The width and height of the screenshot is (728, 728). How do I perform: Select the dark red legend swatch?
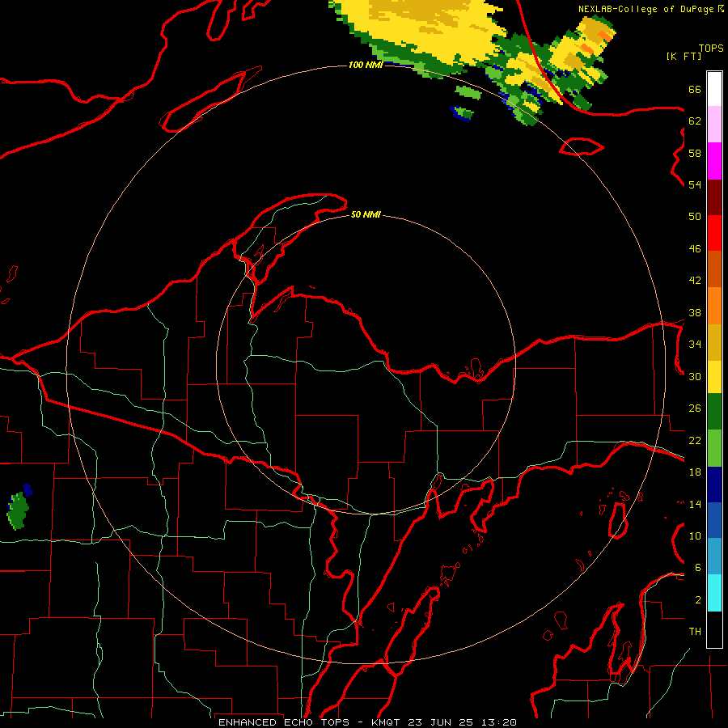click(x=714, y=197)
